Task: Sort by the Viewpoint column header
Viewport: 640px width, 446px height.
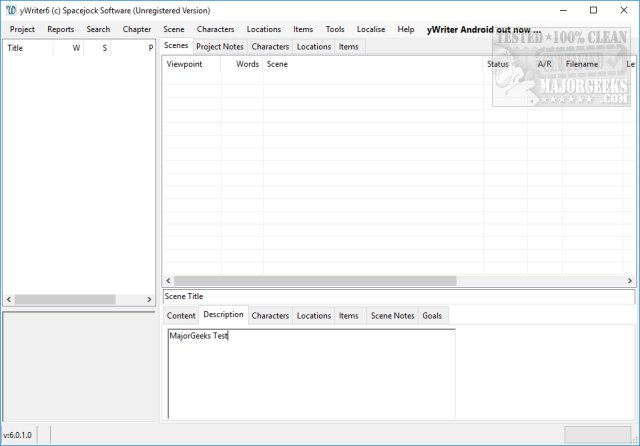Action: (x=191, y=64)
